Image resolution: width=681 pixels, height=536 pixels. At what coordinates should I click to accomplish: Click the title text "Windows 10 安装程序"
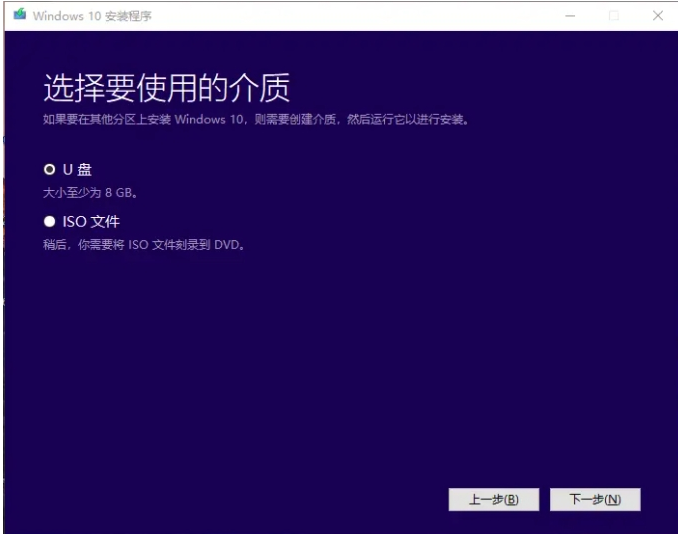92,16
